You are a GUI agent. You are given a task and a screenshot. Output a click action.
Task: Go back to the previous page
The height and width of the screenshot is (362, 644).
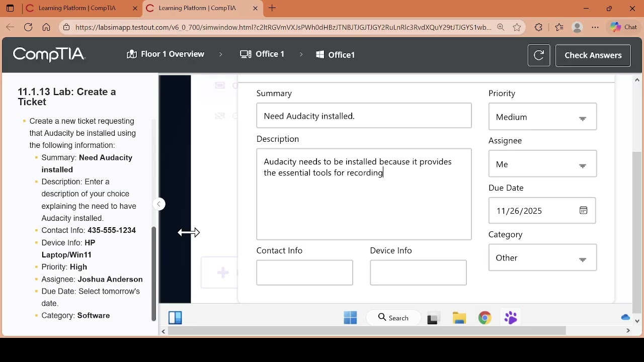pyautogui.click(x=10, y=27)
